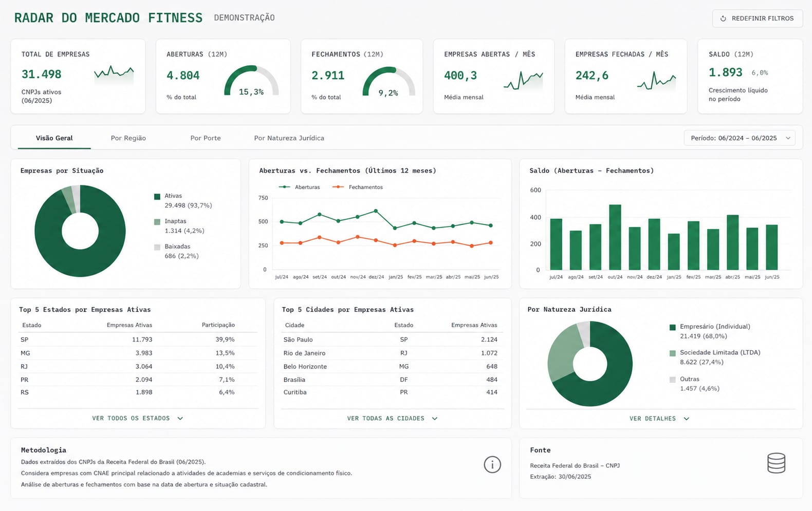Click the Sociedade Limitada (LTDA) color swatch

coord(673,353)
